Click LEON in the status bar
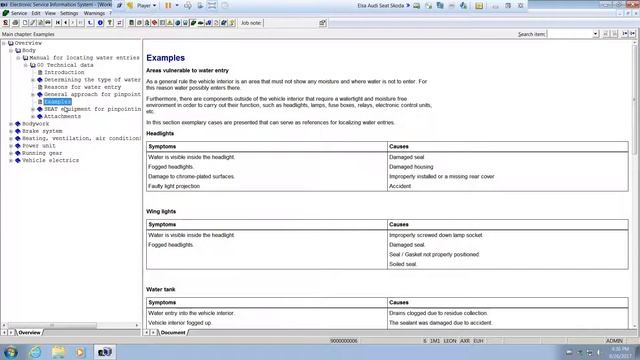640x360 pixels. pyautogui.click(x=449, y=341)
